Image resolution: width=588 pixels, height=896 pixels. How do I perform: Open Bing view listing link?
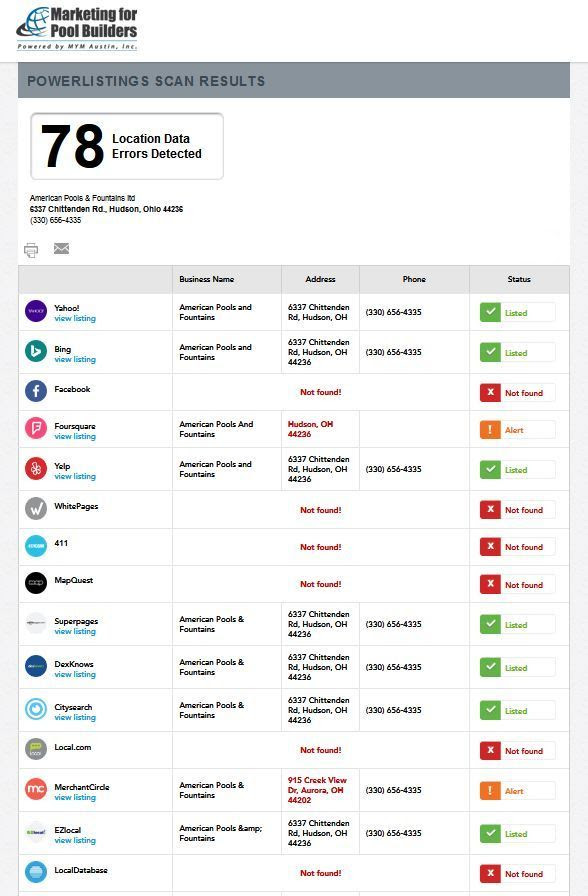pyautogui.click(x=75, y=359)
